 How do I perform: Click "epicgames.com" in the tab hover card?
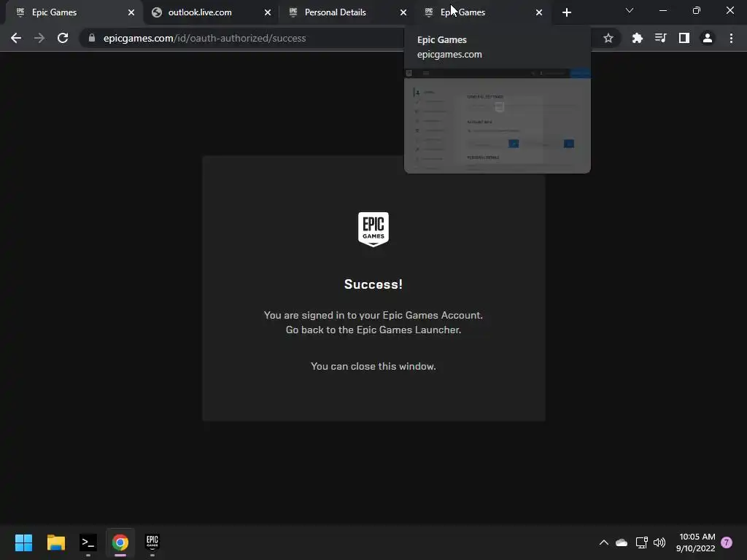[449, 54]
